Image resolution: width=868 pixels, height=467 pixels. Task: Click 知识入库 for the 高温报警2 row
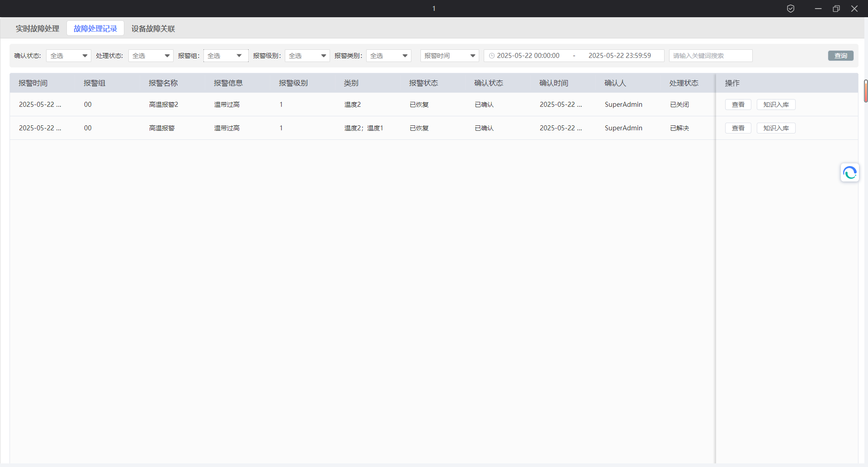(776, 105)
